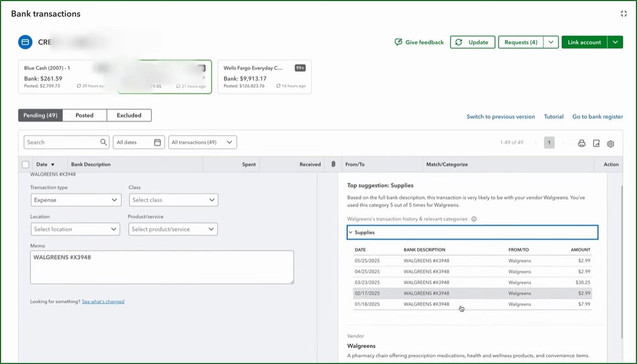Screen dimensions: 637x364
Task: Click the Link account button
Action: 584,42
